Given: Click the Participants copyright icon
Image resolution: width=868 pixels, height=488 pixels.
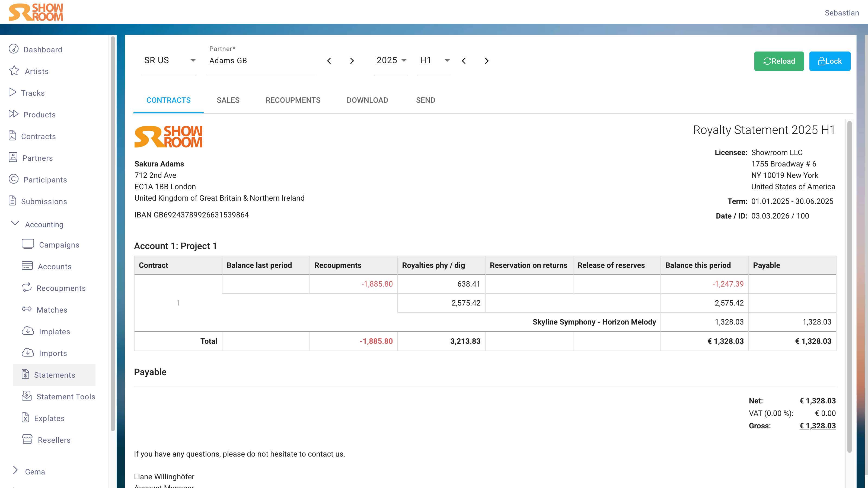Looking at the screenshot, I should point(14,179).
